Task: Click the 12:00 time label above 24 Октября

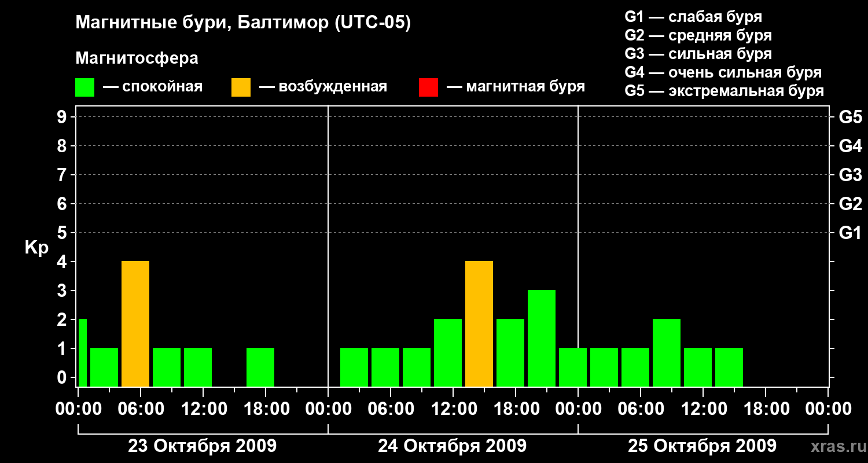Action: (453, 409)
